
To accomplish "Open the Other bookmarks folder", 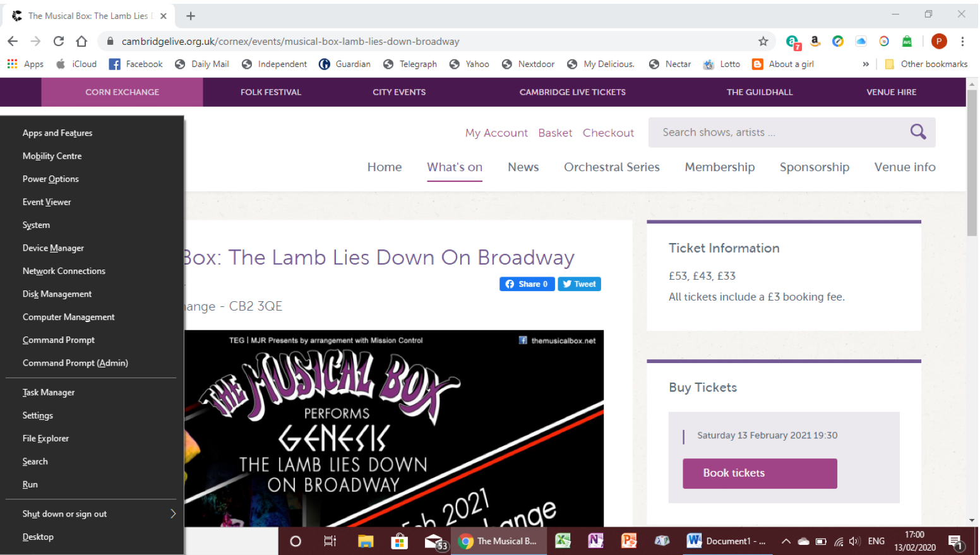I will pyautogui.click(x=926, y=64).
